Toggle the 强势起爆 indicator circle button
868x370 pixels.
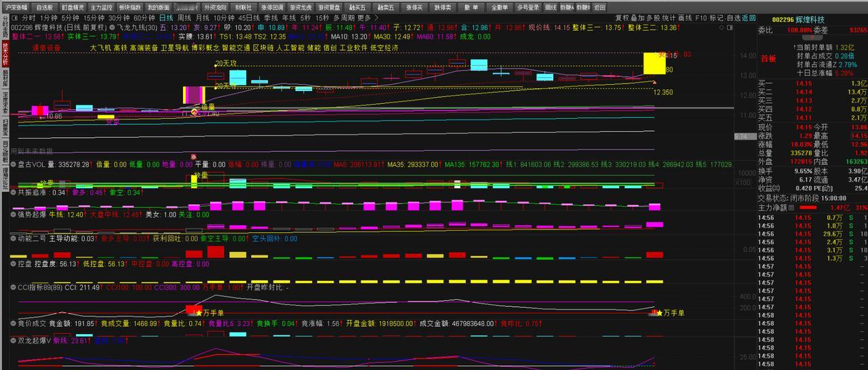tap(14, 215)
